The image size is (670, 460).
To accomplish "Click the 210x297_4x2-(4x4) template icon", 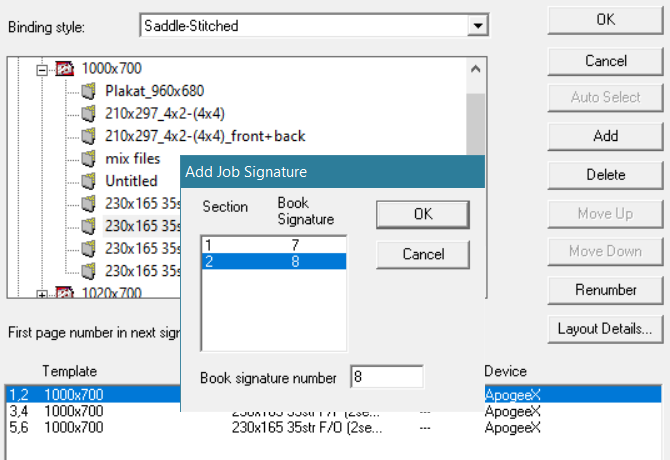I will coord(89,113).
